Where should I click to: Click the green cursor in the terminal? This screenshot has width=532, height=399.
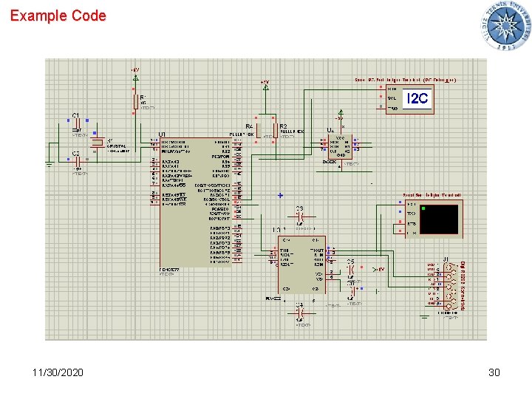[x=423, y=208]
